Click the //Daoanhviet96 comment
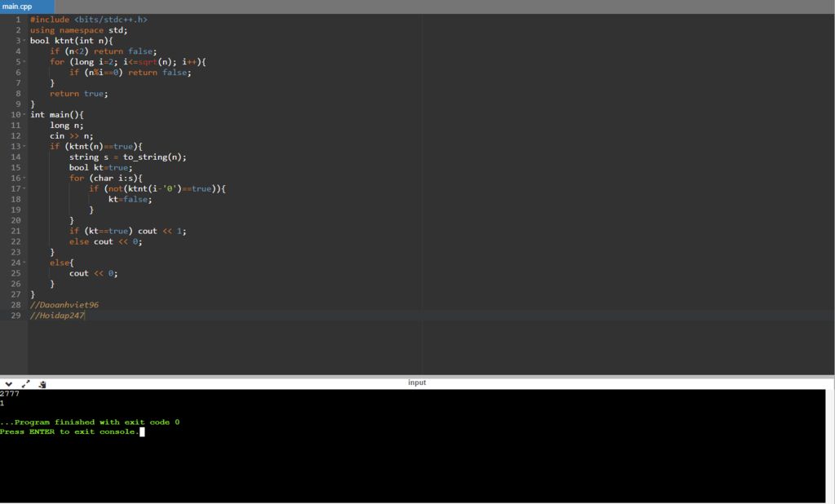835x504 pixels. [64, 305]
